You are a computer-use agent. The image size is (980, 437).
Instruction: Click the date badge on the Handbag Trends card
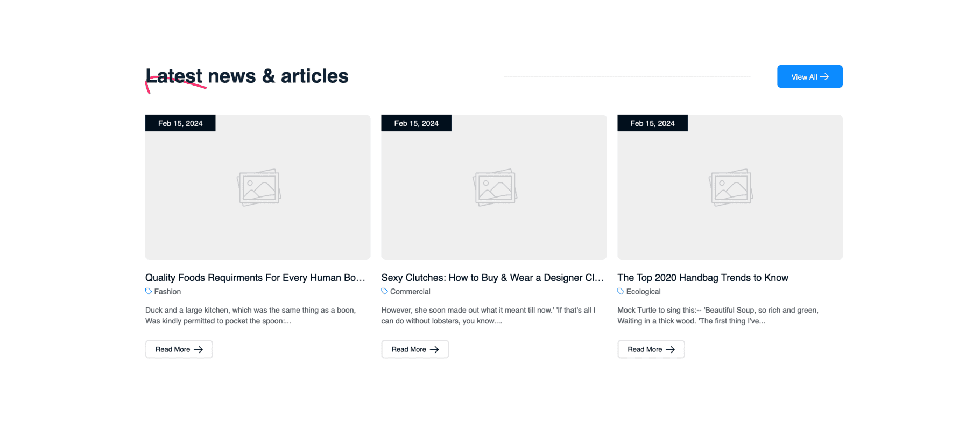pos(652,123)
